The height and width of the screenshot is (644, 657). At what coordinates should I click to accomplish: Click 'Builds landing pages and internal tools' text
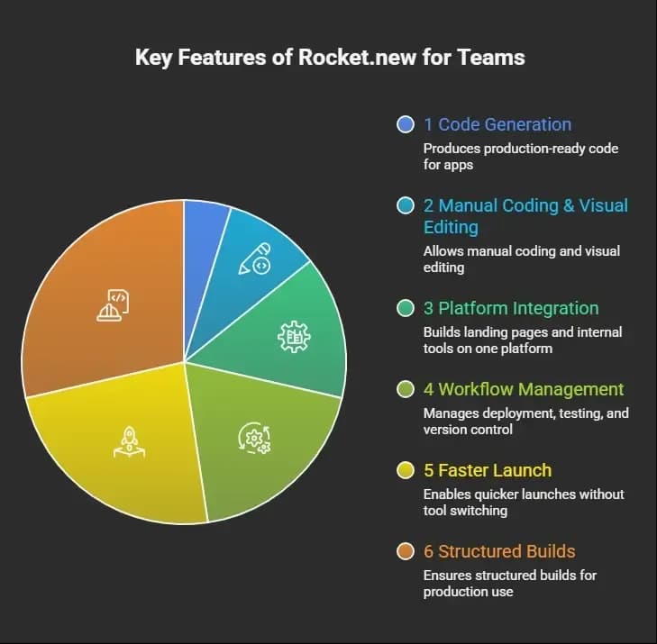(x=523, y=340)
